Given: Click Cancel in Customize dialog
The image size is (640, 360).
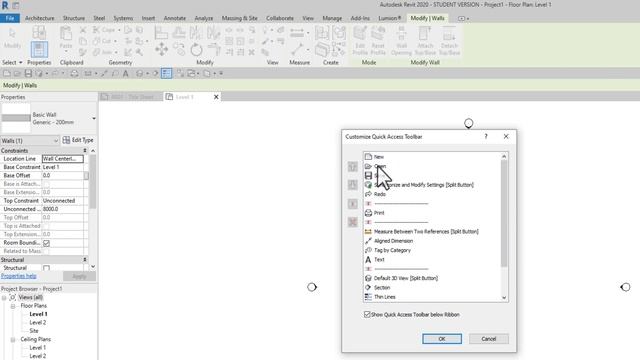Looking at the screenshot, I should (x=489, y=339).
